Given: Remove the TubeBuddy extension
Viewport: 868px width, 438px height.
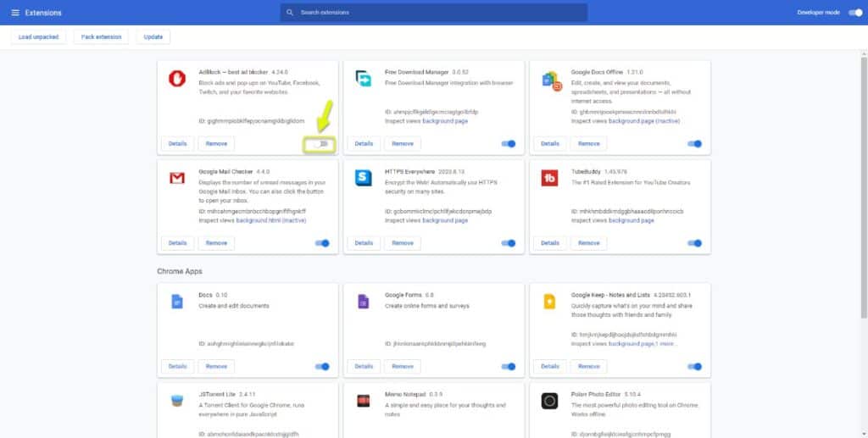Looking at the screenshot, I should 589,243.
